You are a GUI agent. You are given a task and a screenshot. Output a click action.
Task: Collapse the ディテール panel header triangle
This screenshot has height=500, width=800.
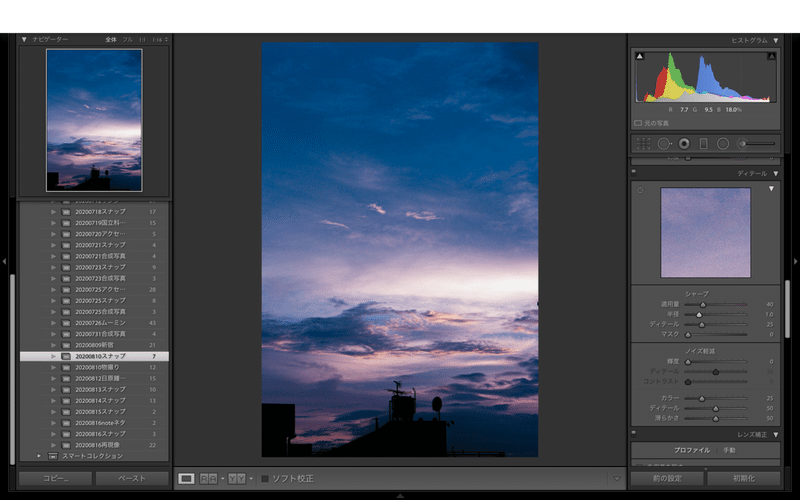click(776, 173)
